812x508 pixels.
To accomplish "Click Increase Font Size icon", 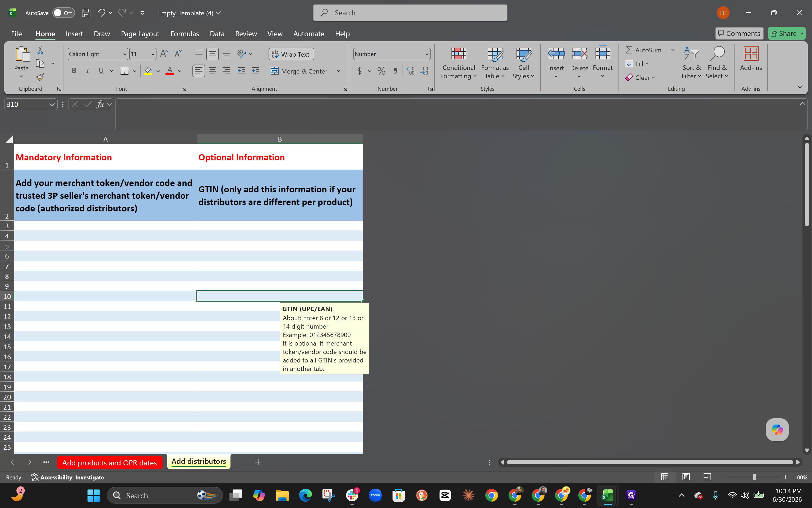I will pyautogui.click(x=164, y=54).
